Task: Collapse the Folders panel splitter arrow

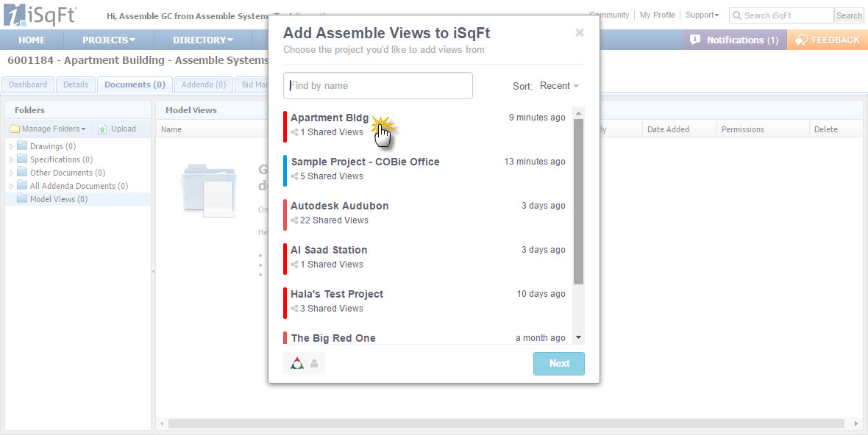Action: coord(153,271)
